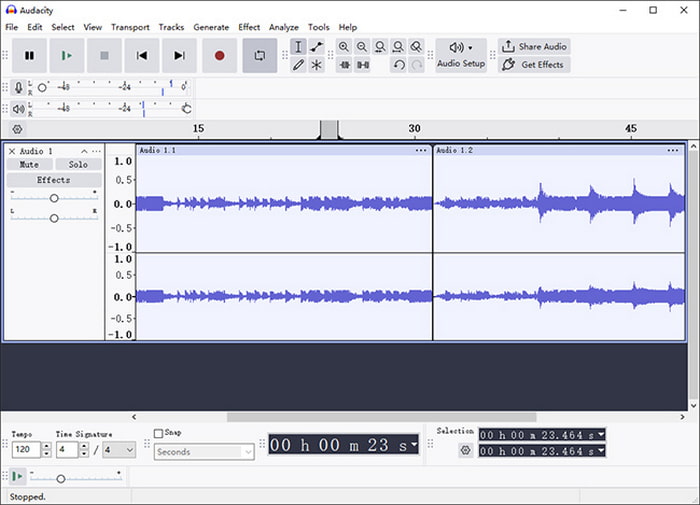Click the Audio 1 pan slider knob

pos(54,218)
